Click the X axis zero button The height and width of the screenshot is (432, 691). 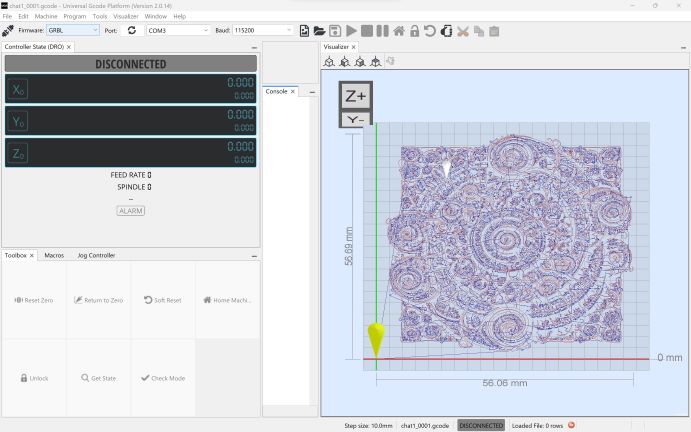click(18, 89)
